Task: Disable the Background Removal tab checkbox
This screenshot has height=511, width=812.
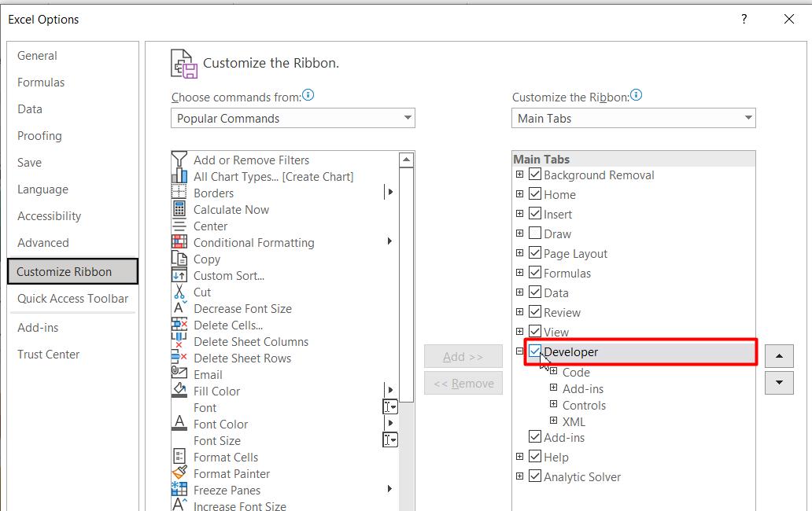Action: coord(534,175)
